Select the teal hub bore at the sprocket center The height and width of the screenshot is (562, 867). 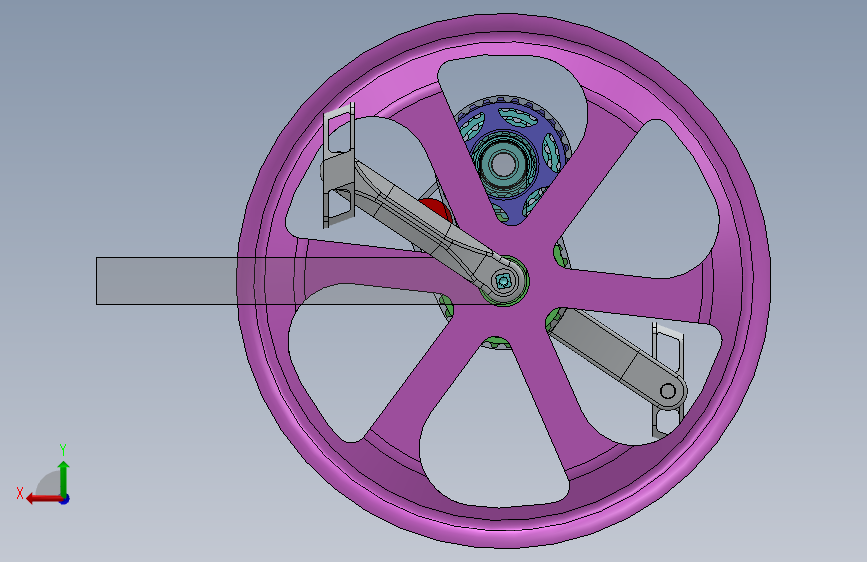[503, 164]
